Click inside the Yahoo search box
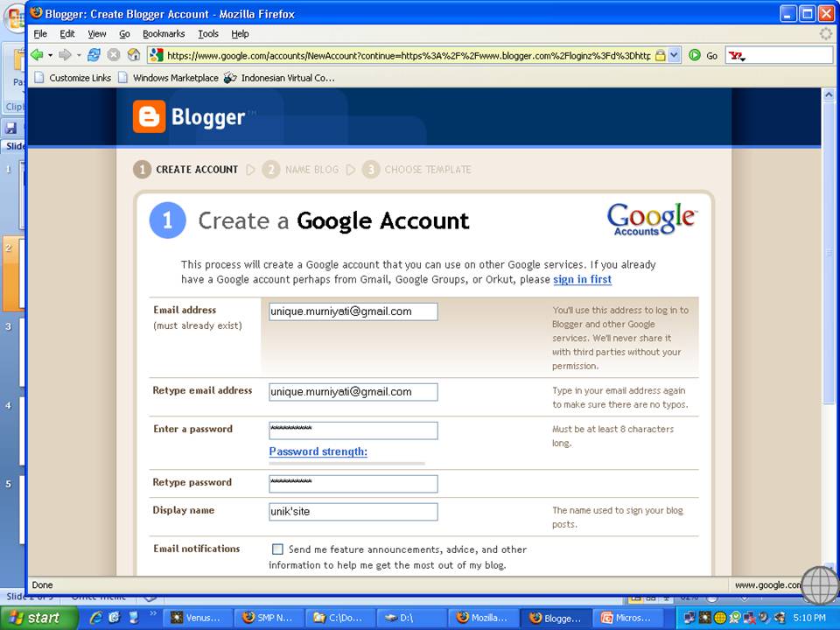 pyautogui.click(x=789, y=55)
